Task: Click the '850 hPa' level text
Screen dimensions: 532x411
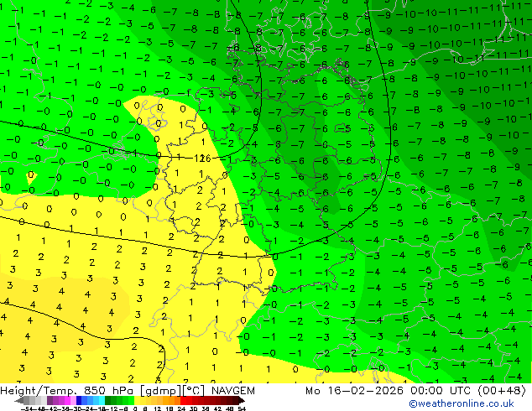Action: click(110, 391)
